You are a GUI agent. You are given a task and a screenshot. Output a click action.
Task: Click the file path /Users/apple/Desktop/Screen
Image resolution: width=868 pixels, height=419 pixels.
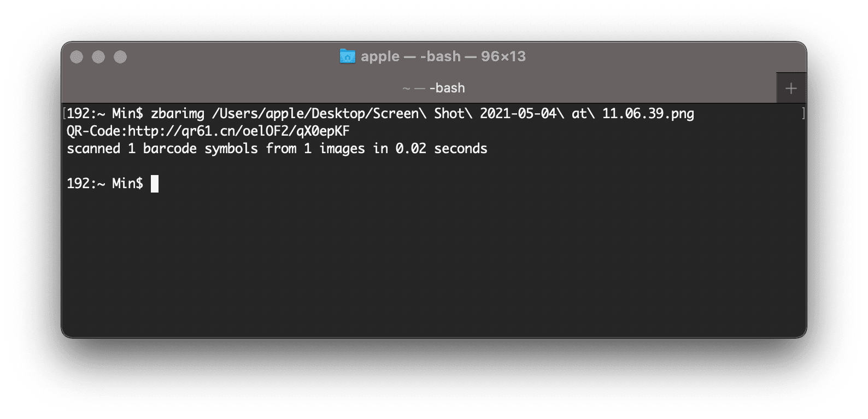coord(315,114)
